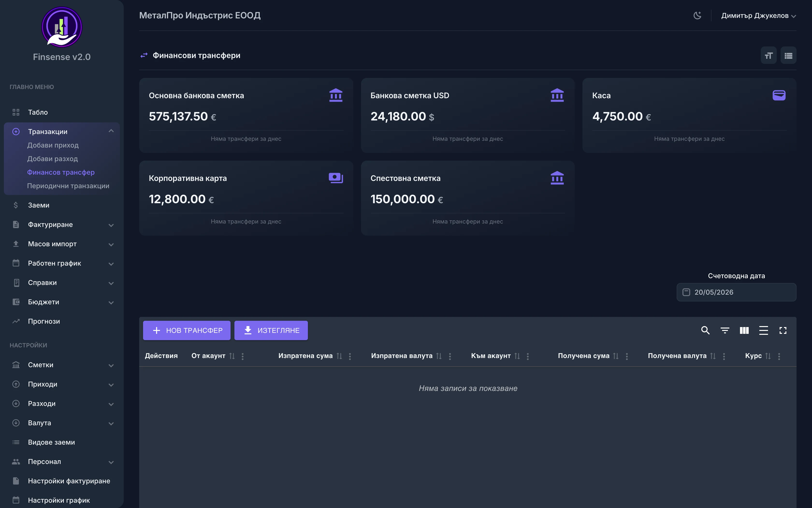The height and width of the screenshot is (508, 812).
Task: Sort by Към акаунт column
Action: (x=517, y=356)
